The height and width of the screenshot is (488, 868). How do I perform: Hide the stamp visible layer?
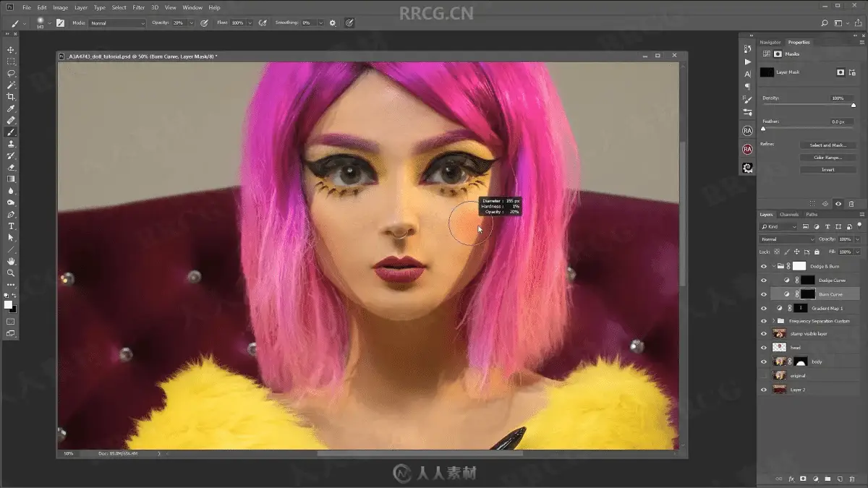point(763,334)
